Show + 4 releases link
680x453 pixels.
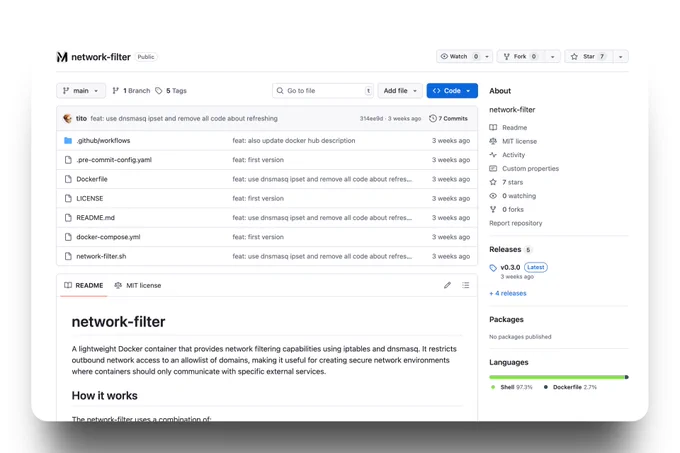tap(508, 293)
